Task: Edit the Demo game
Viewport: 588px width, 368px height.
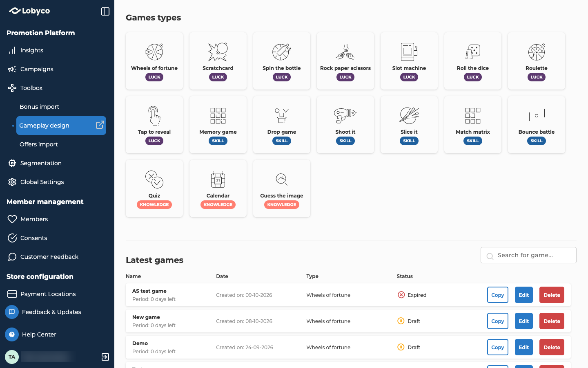Action: tap(524, 347)
